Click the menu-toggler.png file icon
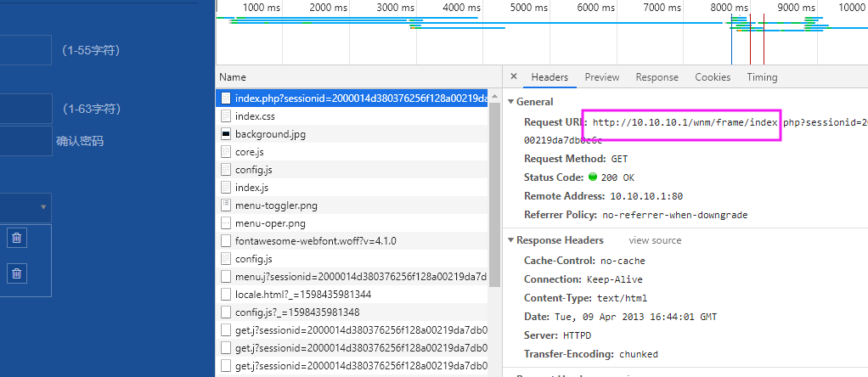 click(x=225, y=205)
